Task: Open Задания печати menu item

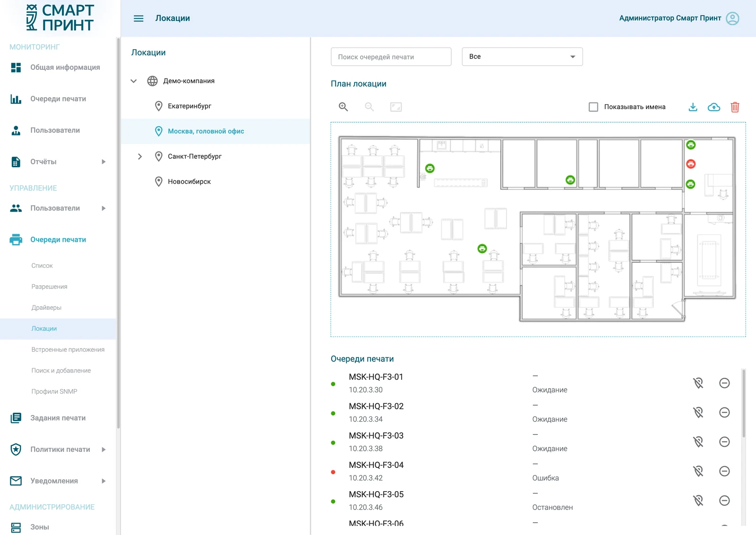Action: 58,418
